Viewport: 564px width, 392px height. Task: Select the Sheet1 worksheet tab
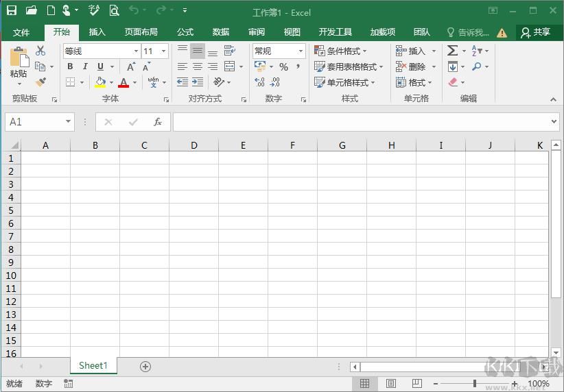tap(93, 366)
